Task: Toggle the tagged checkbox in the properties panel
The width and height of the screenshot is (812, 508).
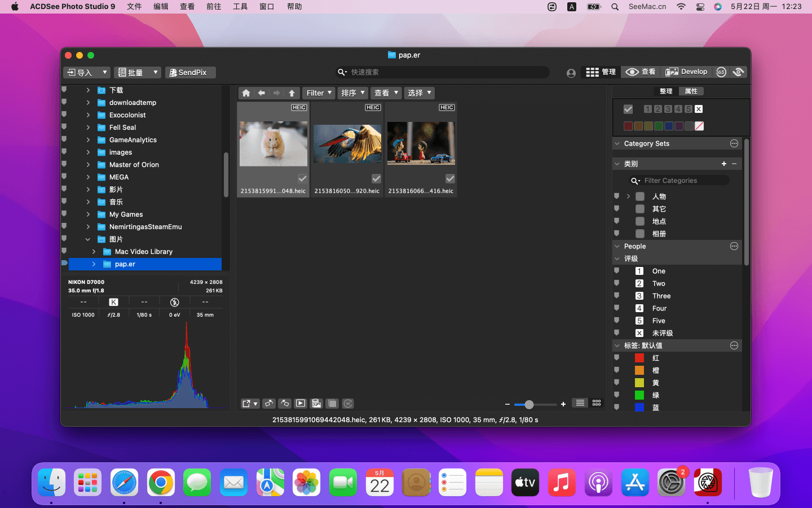Action: click(628, 110)
